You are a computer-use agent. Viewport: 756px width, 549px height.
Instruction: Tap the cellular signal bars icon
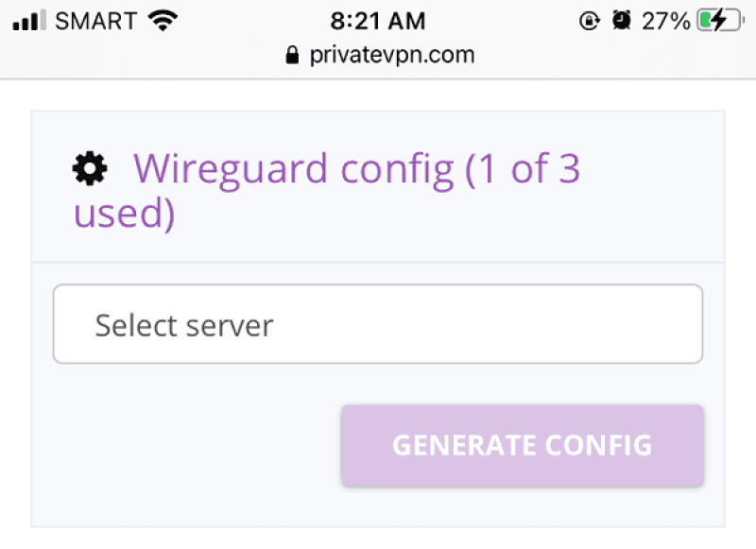pyautogui.click(x=30, y=21)
